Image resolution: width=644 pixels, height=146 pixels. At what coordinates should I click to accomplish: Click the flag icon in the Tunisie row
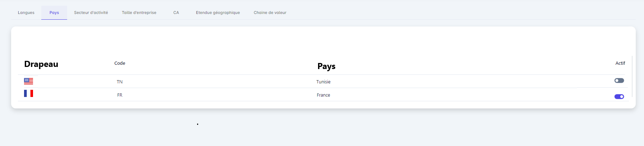coord(28,81)
